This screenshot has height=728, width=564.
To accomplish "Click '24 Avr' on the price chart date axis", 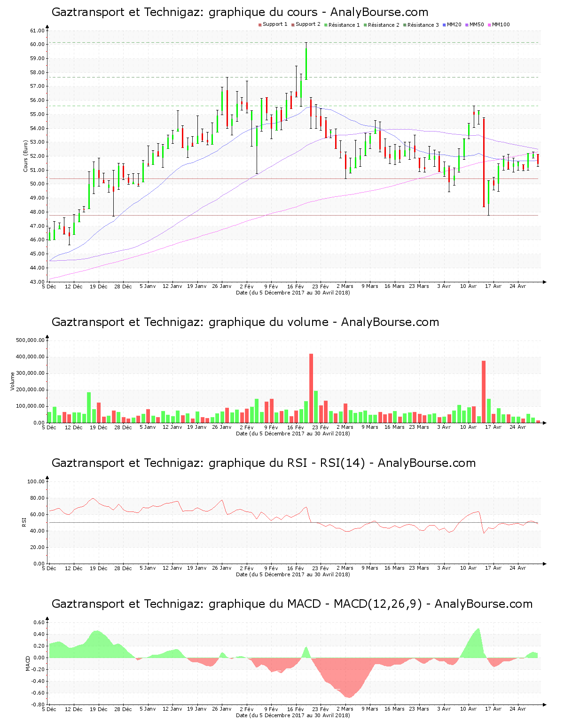I will click(x=517, y=287).
